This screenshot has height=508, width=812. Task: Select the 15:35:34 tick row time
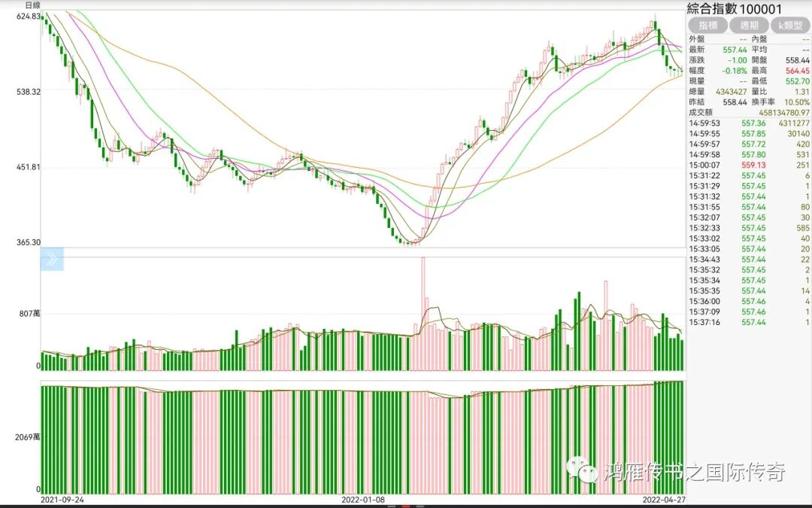(704, 281)
